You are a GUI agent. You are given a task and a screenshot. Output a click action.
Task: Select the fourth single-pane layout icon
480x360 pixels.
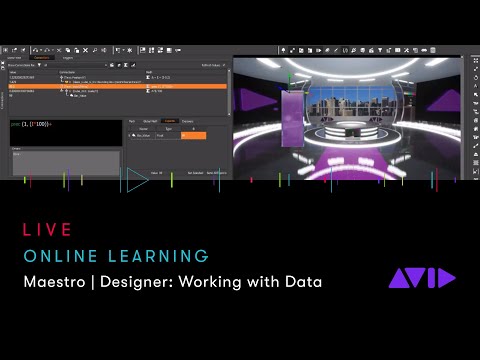[169, 50]
